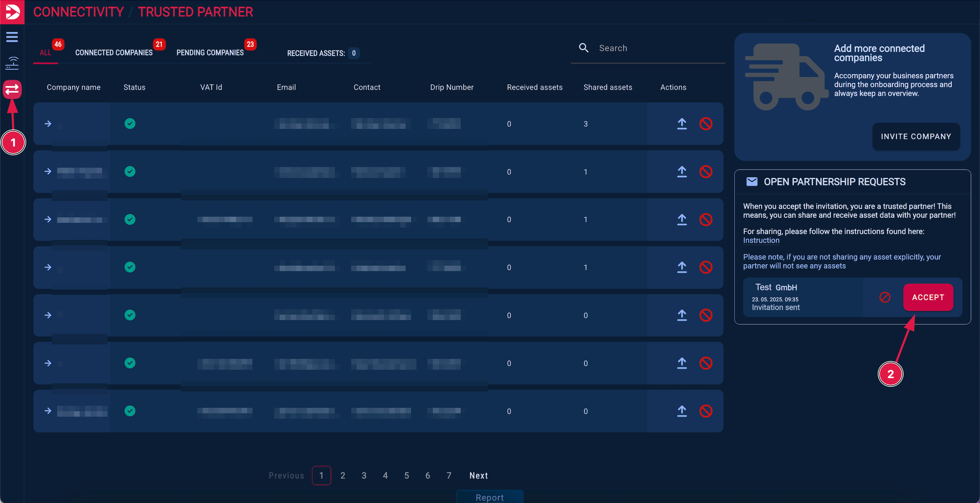
Task: Select the Trusted Partner arrows sidebar icon
Action: 12,89
